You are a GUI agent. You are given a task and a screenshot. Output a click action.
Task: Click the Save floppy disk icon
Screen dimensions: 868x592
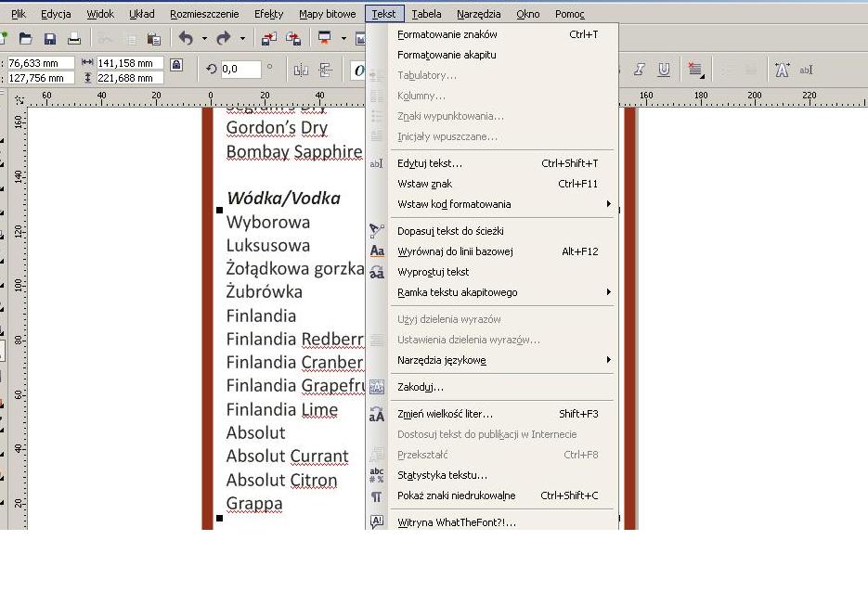tap(50, 39)
